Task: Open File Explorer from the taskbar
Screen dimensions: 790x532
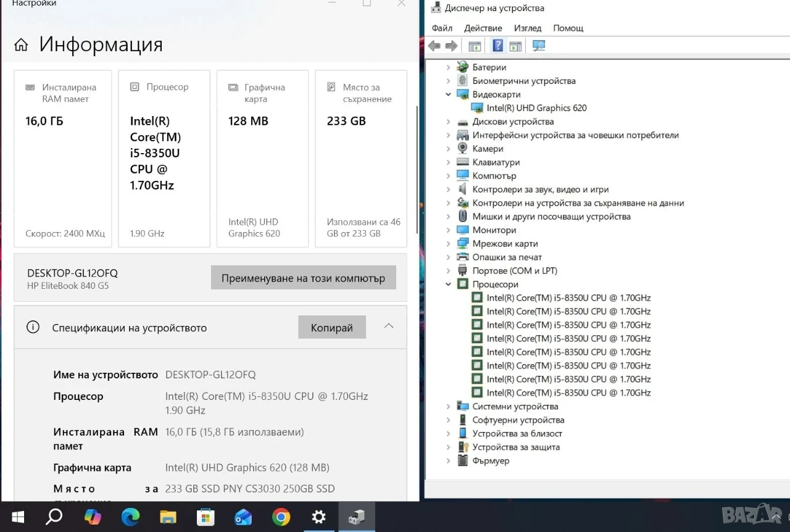Action: (x=168, y=517)
